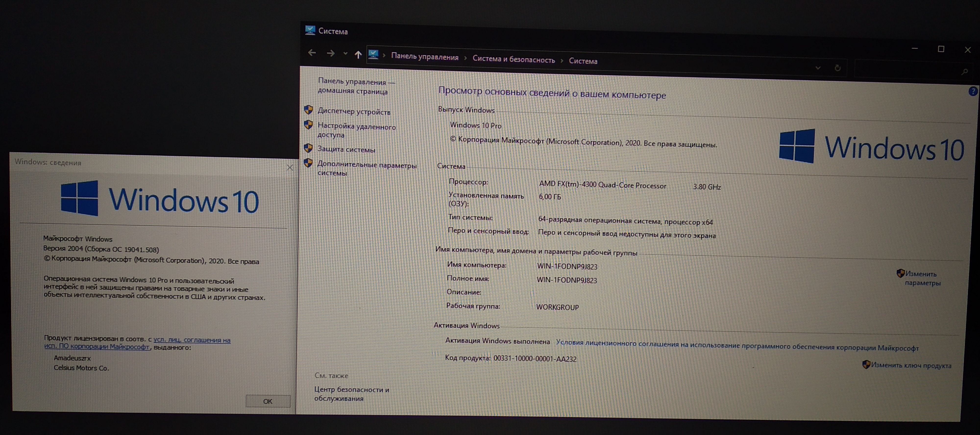Image resolution: width=980 pixels, height=435 pixels.
Task: Expand chevron after 'Система и безопасность' breadcrumb
Action: 562,60
